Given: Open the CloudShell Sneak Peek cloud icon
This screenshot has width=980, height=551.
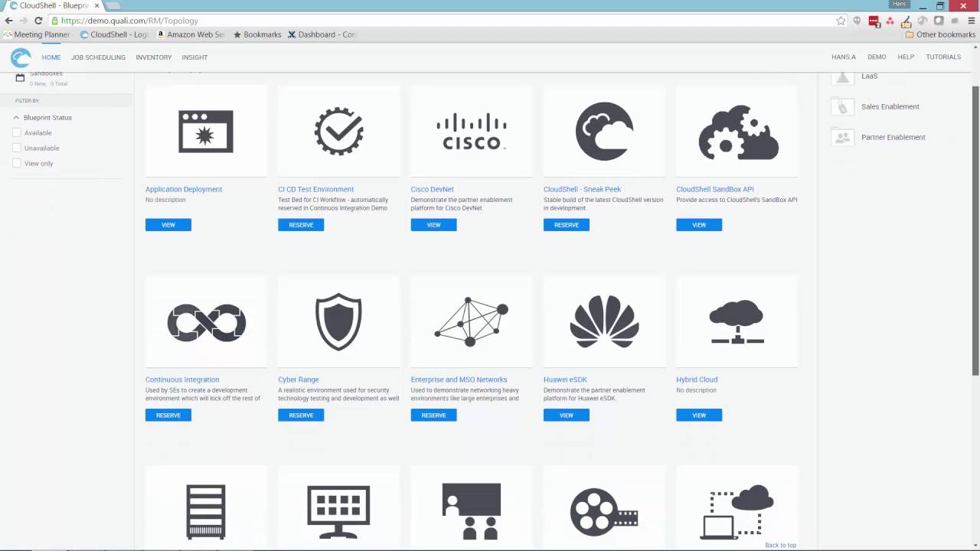Looking at the screenshot, I should [x=604, y=132].
